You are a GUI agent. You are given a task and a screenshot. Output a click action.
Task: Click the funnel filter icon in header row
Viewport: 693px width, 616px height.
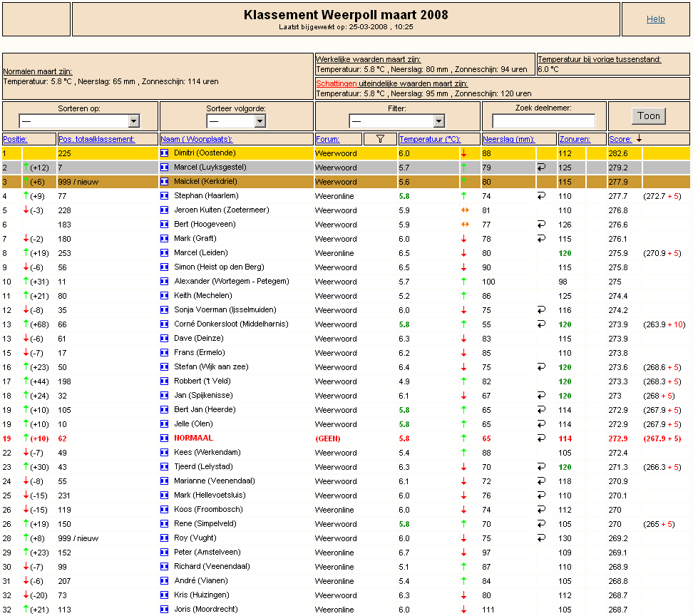click(x=380, y=139)
